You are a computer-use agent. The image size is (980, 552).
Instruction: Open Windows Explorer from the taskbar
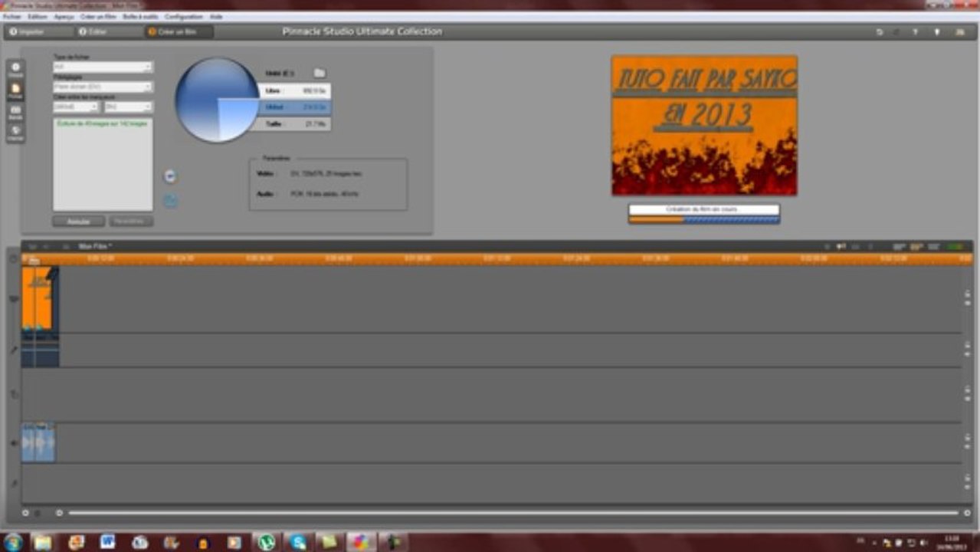point(43,542)
